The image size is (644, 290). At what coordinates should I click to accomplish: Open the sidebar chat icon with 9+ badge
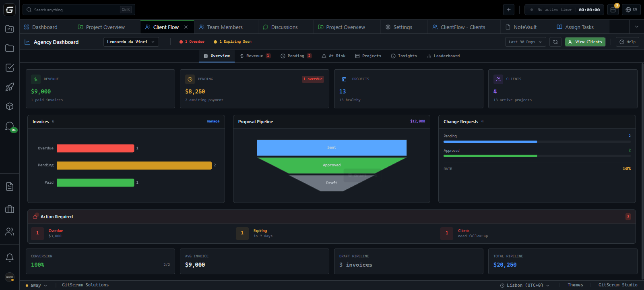(10, 126)
